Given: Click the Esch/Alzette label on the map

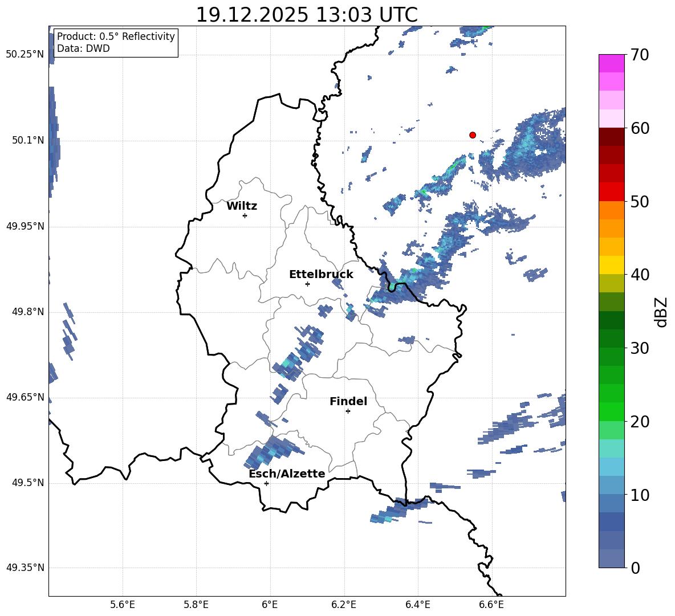Looking at the screenshot, I should 287,474.
